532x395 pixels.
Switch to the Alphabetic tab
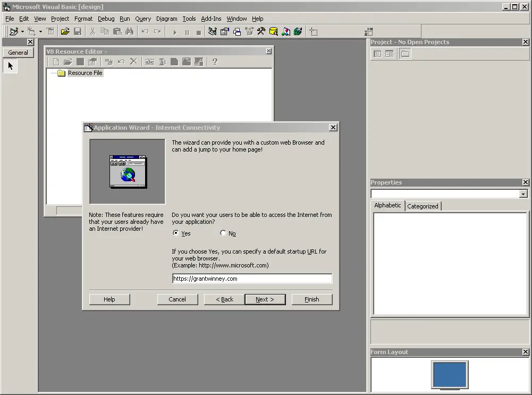(x=387, y=205)
